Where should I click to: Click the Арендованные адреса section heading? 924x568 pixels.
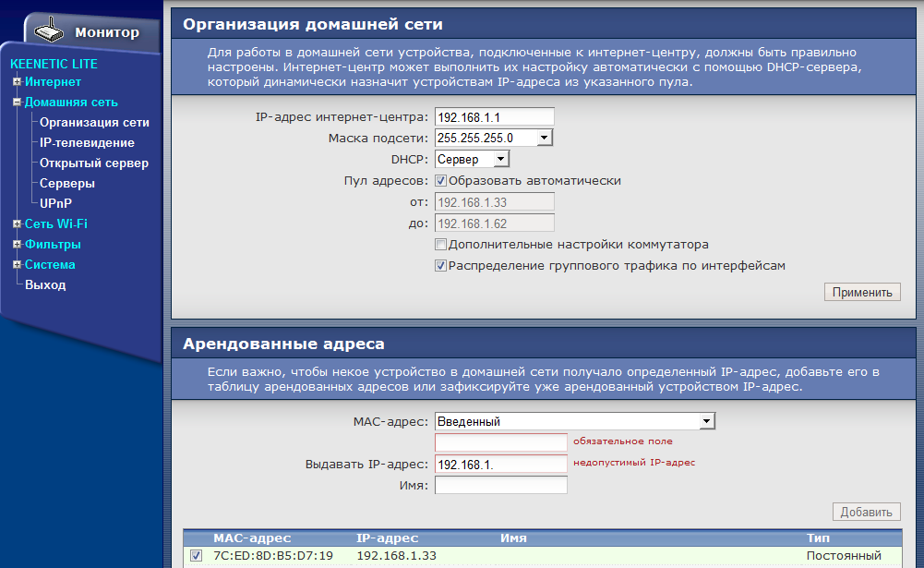tap(283, 344)
